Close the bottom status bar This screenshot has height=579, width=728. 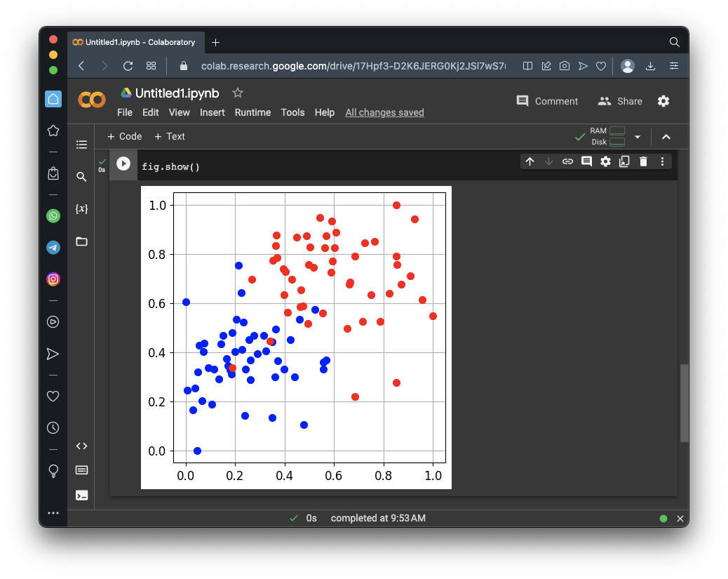tap(680, 519)
